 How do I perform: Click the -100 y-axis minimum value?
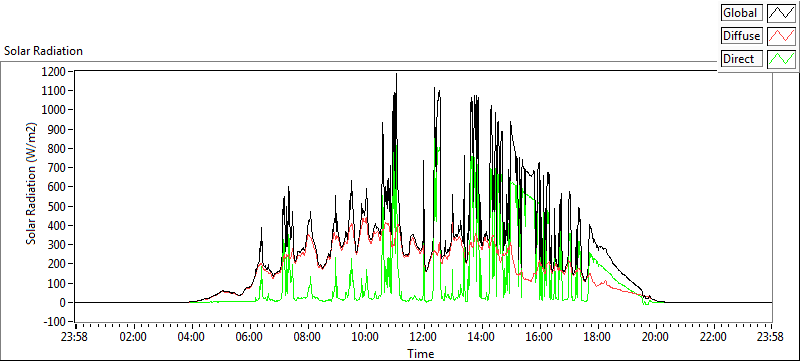[x=56, y=322]
